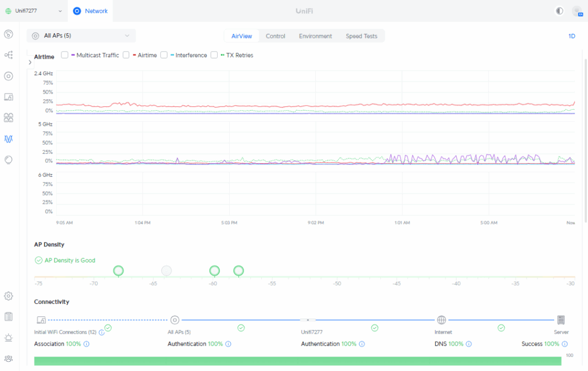Switch to the Speed Tests tab

pos(361,36)
